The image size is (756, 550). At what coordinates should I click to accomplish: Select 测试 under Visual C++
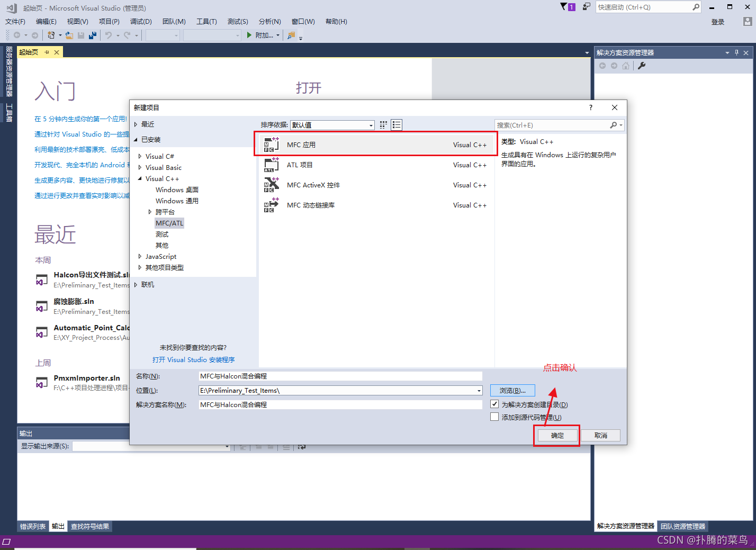[162, 234]
